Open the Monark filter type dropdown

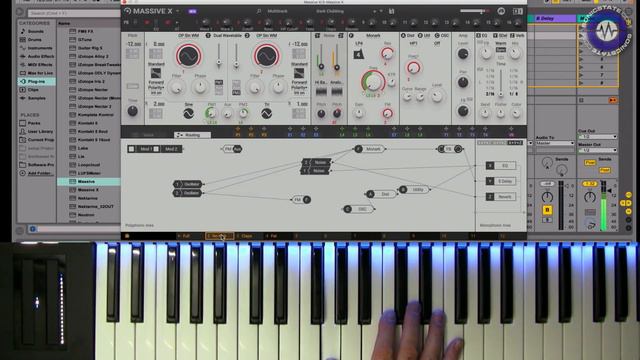point(373,36)
